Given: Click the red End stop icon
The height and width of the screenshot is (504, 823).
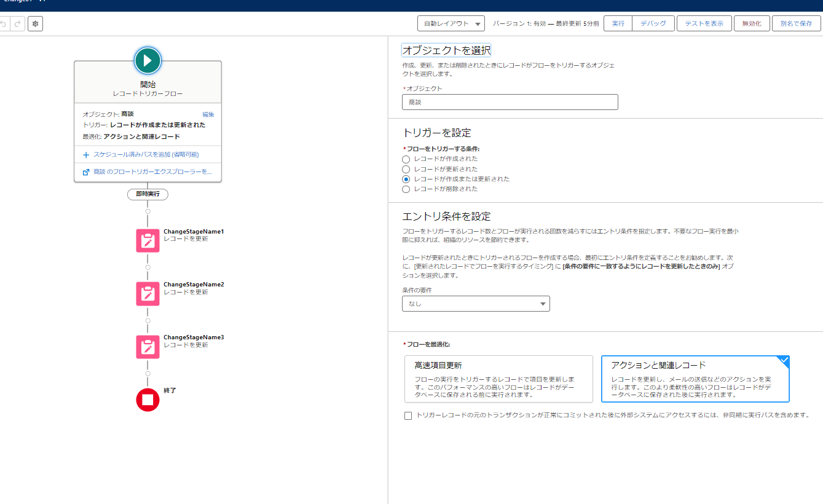Looking at the screenshot, I should [x=148, y=400].
